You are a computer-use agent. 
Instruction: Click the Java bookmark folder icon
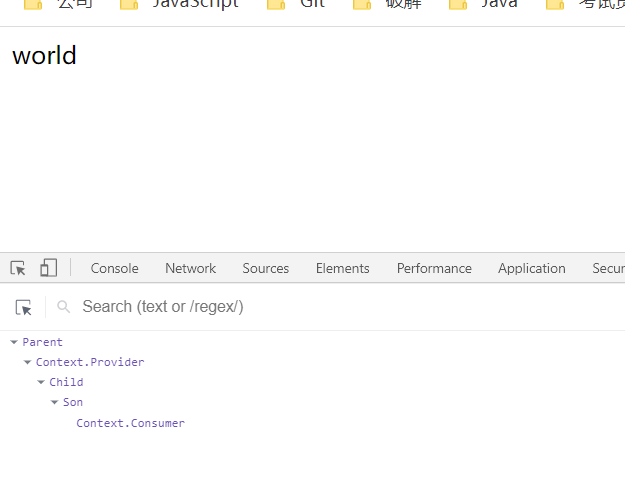tap(458, 5)
